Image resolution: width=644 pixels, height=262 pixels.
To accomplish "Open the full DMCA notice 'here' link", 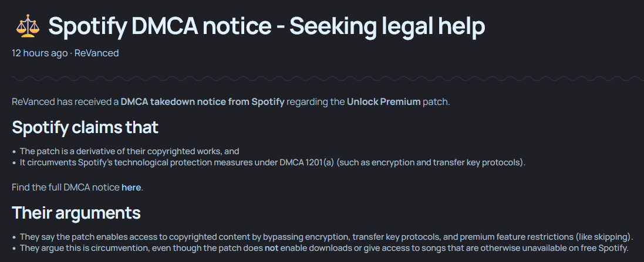I will [131, 188].
